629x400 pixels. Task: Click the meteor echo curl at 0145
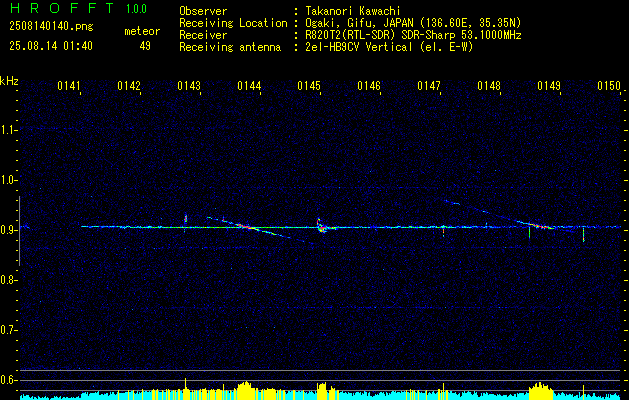click(x=322, y=226)
